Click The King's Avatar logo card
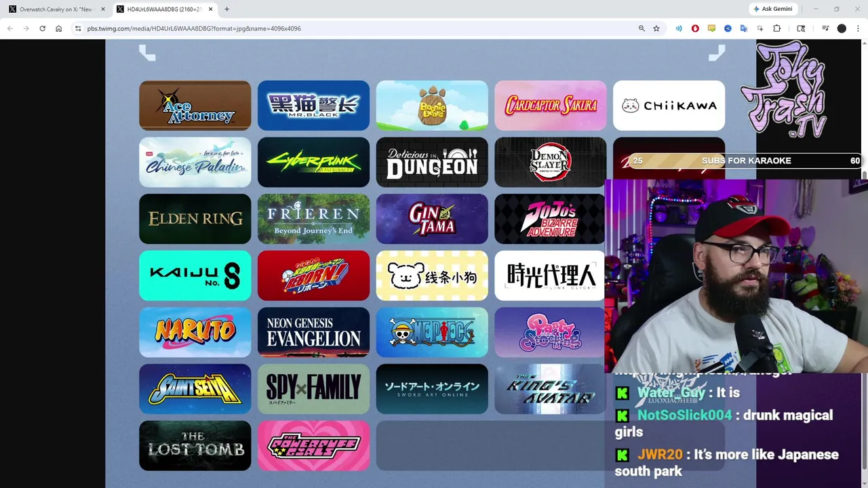This screenshot has width=868, height=488. [x=549, y=389]
